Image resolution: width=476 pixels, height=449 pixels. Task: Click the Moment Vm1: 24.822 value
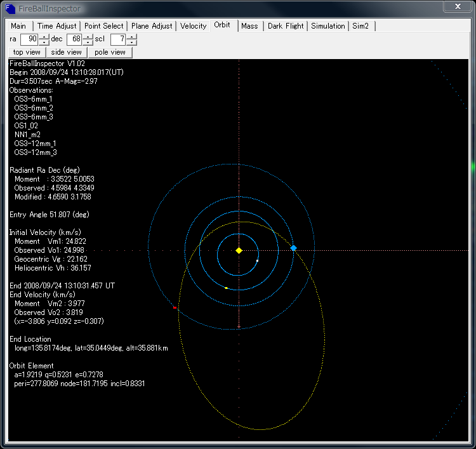click(x=50, y=241)
